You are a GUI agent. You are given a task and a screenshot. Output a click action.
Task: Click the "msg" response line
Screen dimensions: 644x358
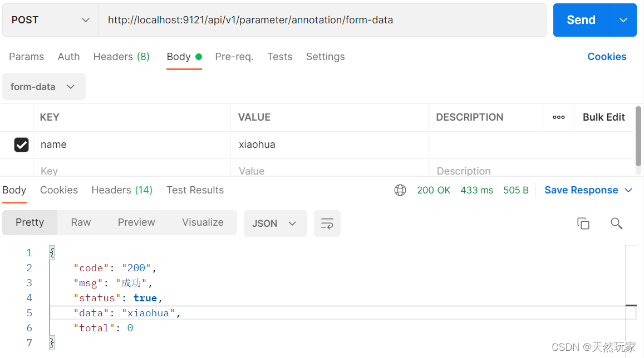[x=113, y=283]
